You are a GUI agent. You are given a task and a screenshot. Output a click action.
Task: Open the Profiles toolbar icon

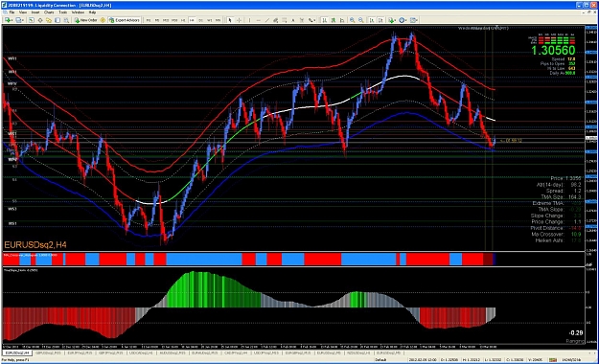19,20
